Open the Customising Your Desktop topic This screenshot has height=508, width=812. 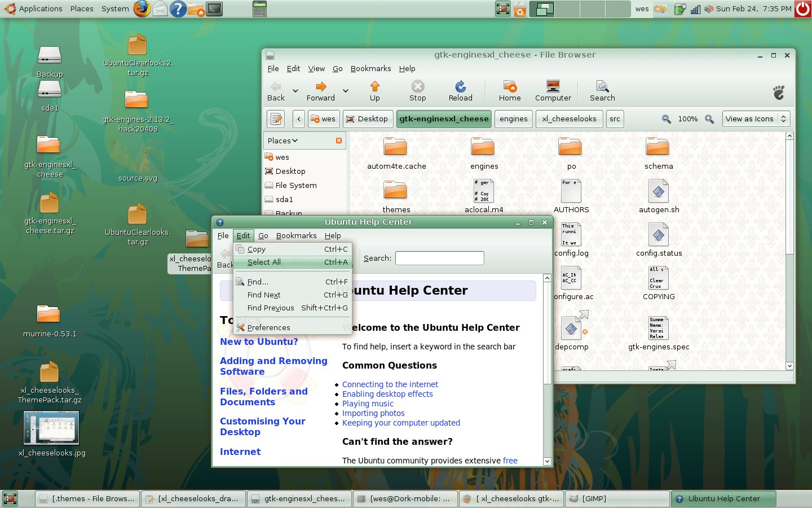pyautogui.click(x=263, y=427)
